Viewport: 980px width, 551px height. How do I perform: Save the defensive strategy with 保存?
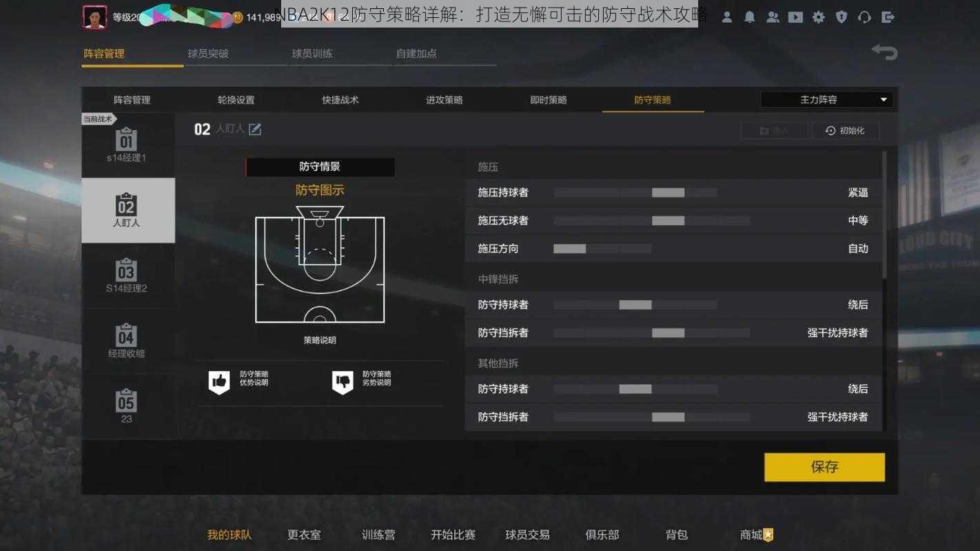tap(824, 467)
